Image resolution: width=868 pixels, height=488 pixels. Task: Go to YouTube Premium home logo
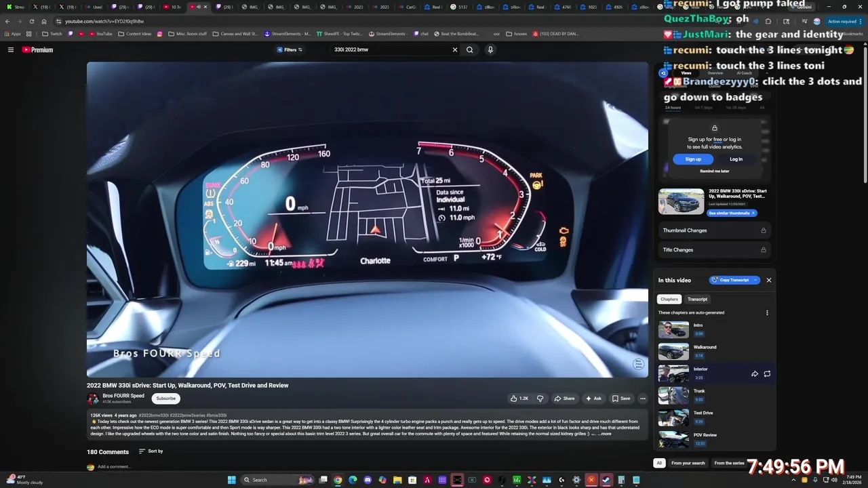coord(37,49)
